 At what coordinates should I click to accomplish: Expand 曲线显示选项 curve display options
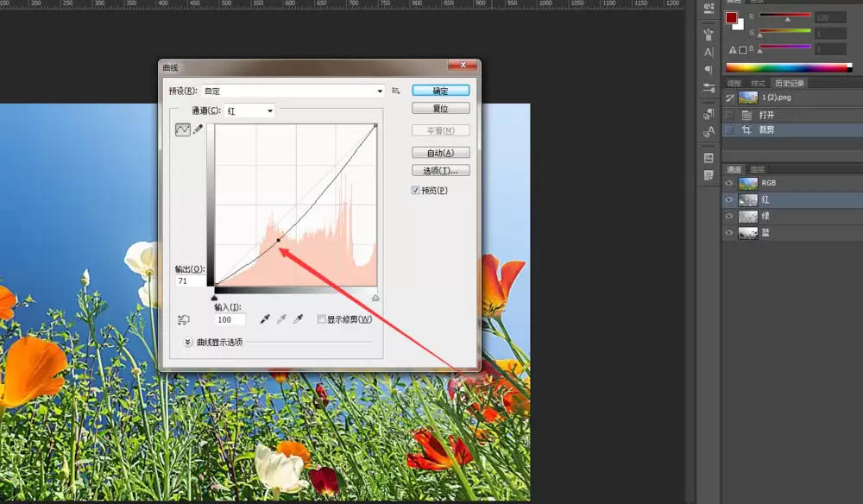click(x=187, y=343)
